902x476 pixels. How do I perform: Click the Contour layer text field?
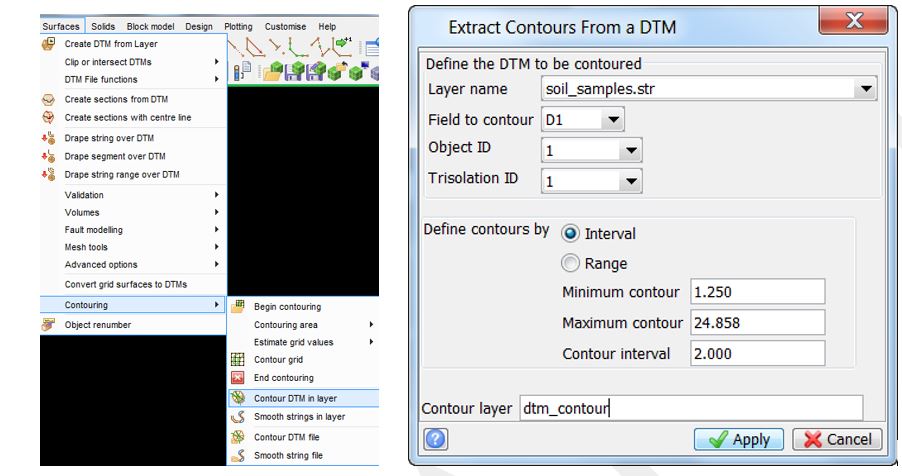click(x=691, y=408)
